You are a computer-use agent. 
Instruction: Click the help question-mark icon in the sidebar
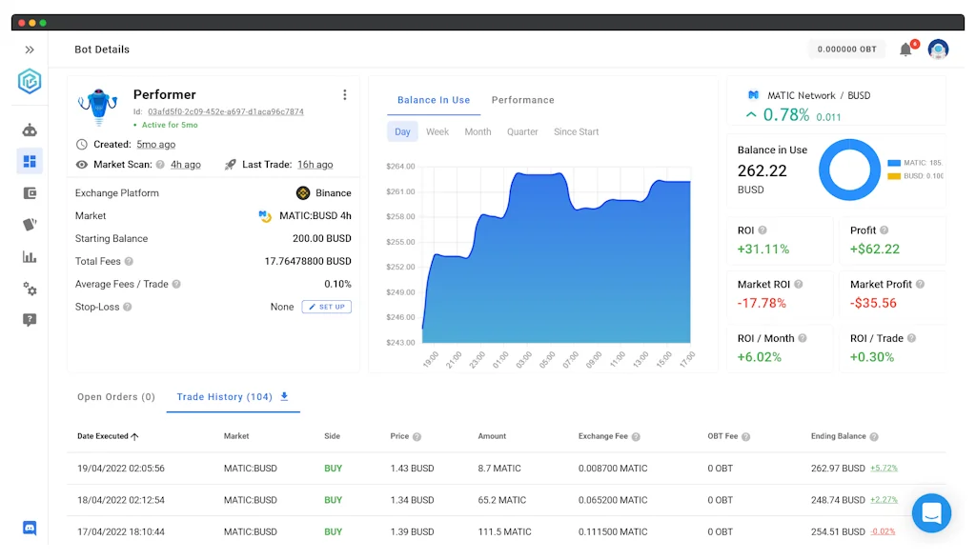point(30,320)
